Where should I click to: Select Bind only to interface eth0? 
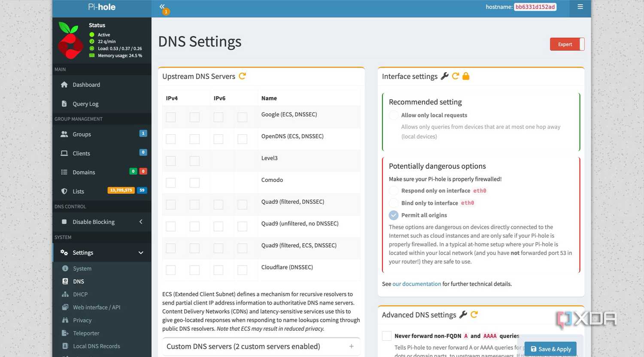click(x=394, y=203)
